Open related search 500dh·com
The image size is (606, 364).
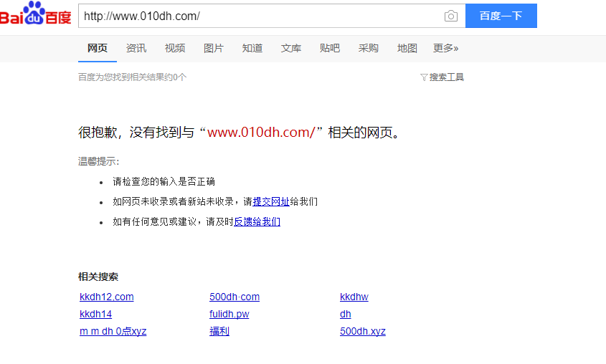coord(235,297)
